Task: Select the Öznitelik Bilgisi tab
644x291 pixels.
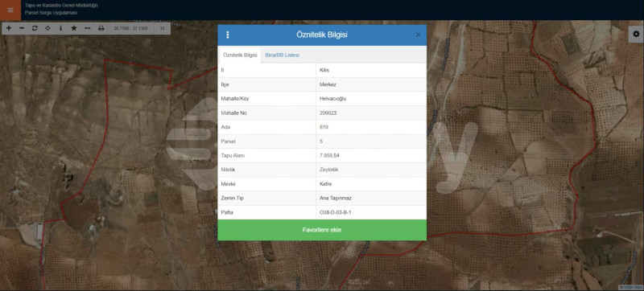Action: [240, 55]
